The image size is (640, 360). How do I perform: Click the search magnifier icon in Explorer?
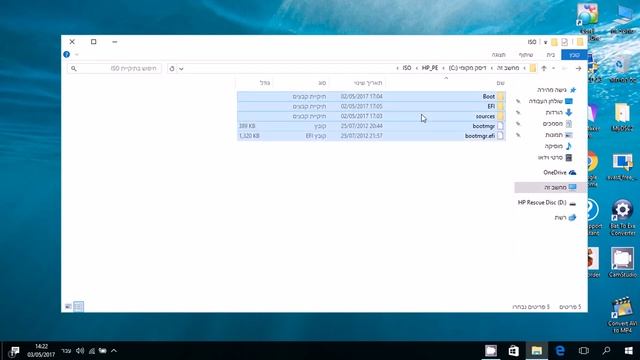(x=73, y=69)
